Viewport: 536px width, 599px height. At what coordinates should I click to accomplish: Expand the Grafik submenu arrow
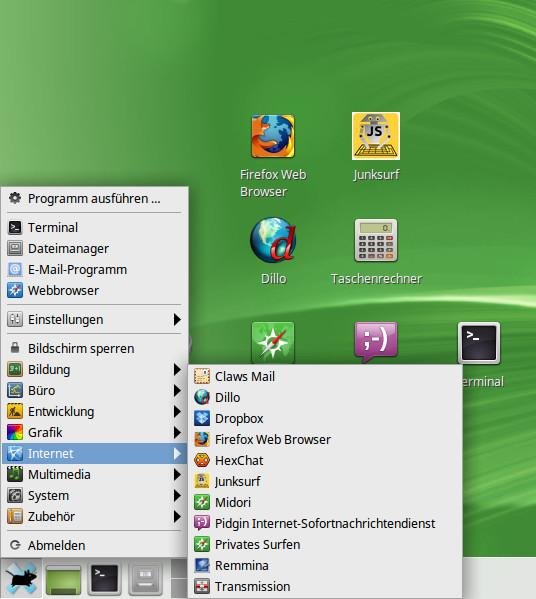pyautogui.click(x=177, y=432)
